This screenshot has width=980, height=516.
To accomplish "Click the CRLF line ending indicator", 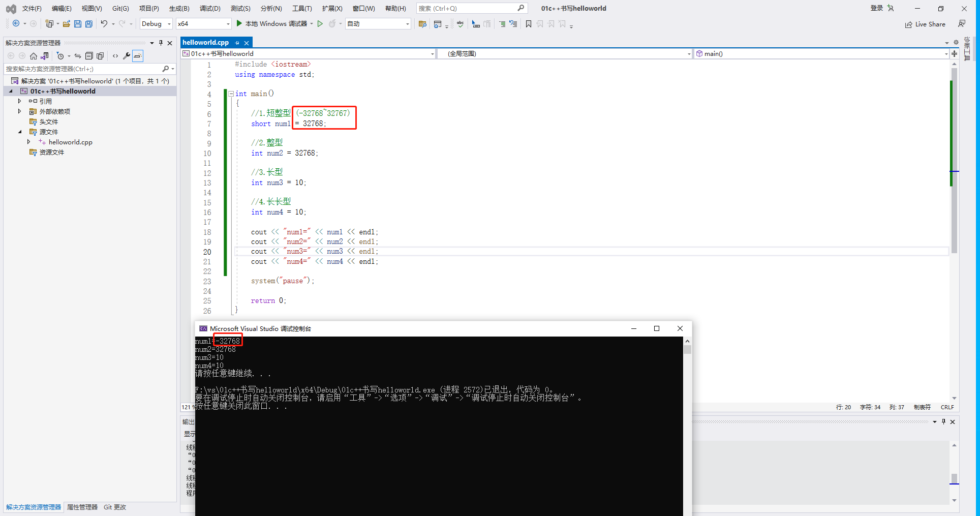I will tap(947, 407).
